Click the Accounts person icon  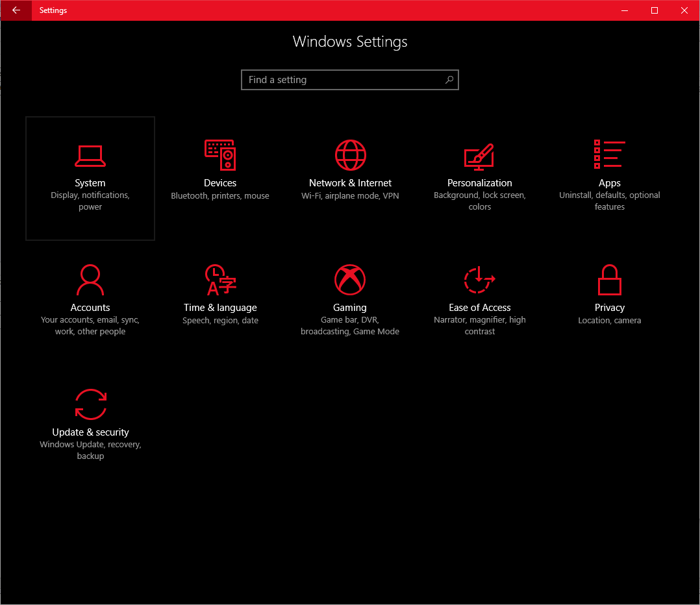[90, 280]
